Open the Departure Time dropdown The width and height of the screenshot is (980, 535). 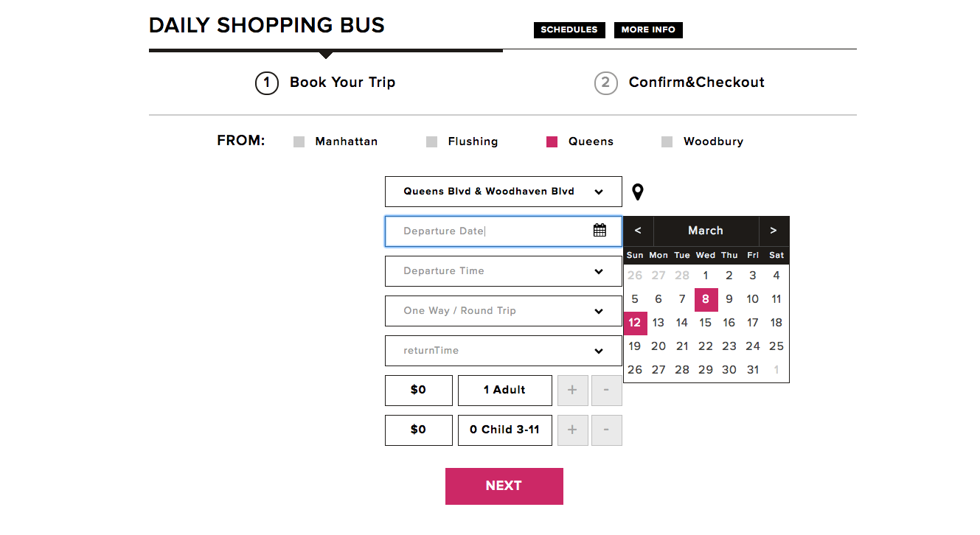point(504,271)
